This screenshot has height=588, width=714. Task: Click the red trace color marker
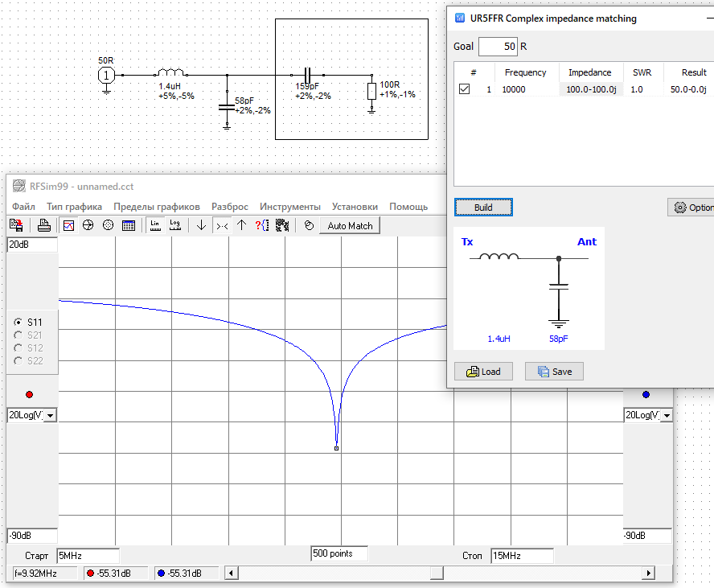point(30,394)
